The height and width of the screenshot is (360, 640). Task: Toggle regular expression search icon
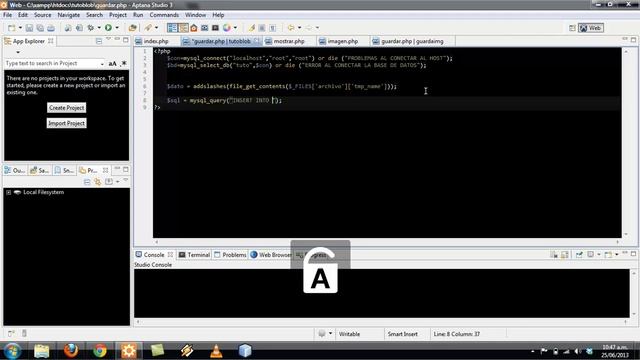pyautogui.click(x=124, y=63)
